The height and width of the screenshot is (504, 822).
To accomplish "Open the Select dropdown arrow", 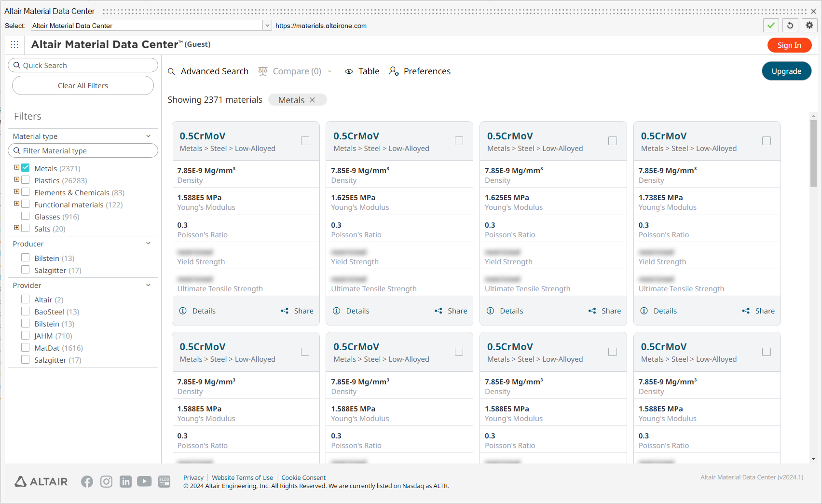I will coord(267,26).
